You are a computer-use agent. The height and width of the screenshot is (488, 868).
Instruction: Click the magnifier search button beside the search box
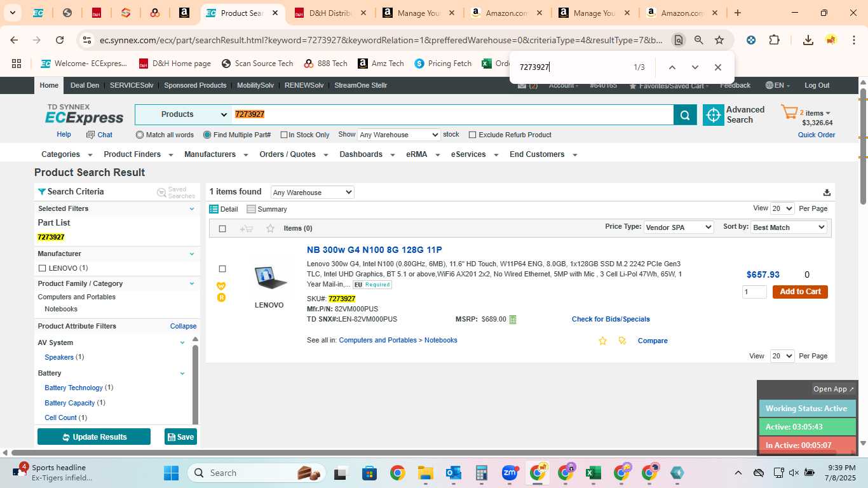(685, 115)
